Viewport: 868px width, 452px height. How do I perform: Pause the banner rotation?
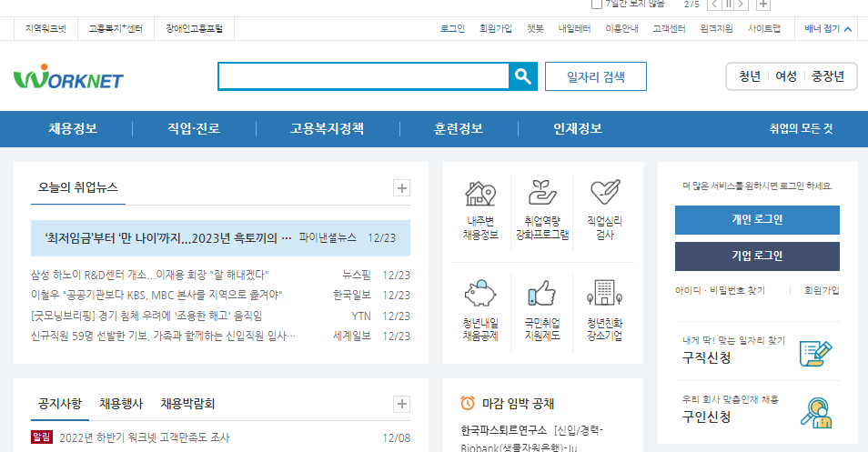click(729, 5)
